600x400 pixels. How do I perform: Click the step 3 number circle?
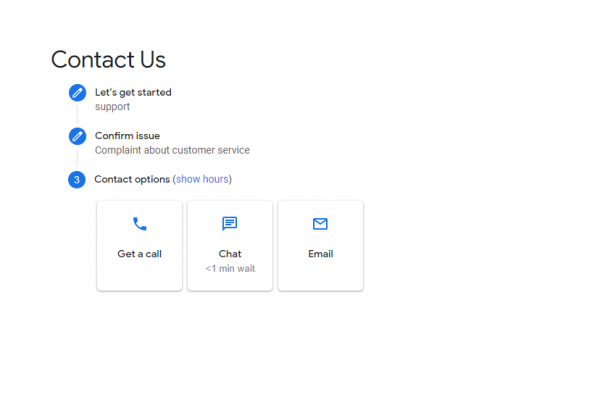(77, 180)
